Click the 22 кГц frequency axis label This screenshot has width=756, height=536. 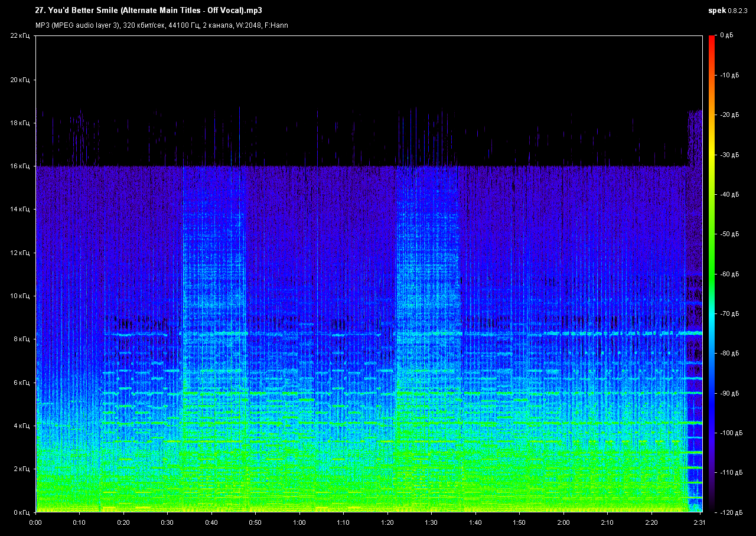coord(20,36)
